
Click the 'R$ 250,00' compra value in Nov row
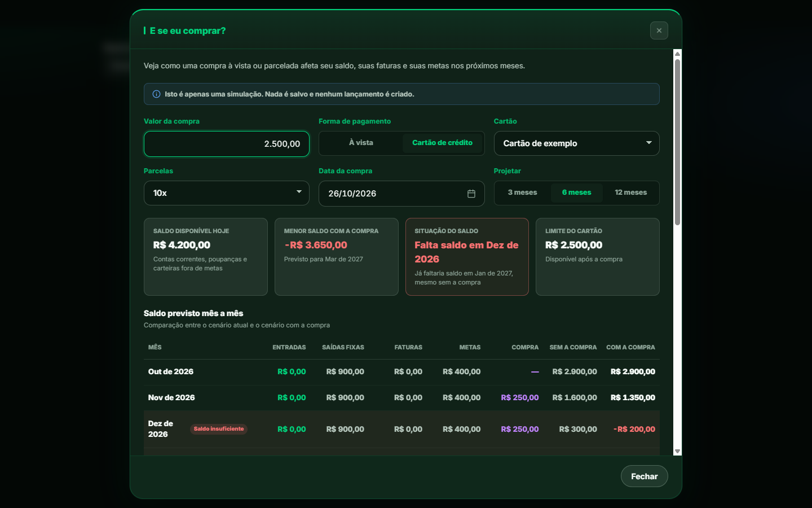[520, 398]
